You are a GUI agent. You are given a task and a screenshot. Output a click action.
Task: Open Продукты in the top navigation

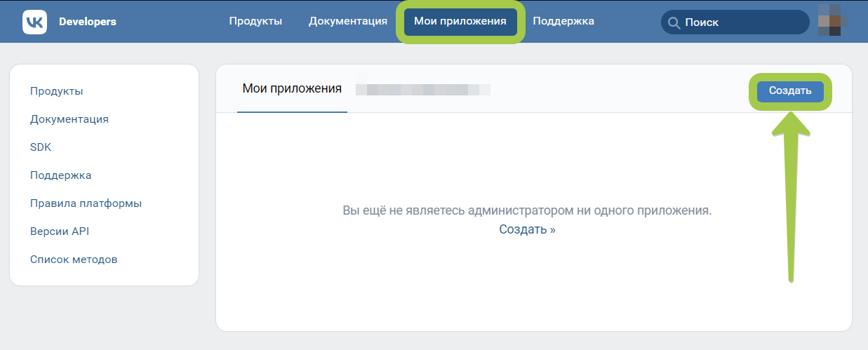(255, 21)
